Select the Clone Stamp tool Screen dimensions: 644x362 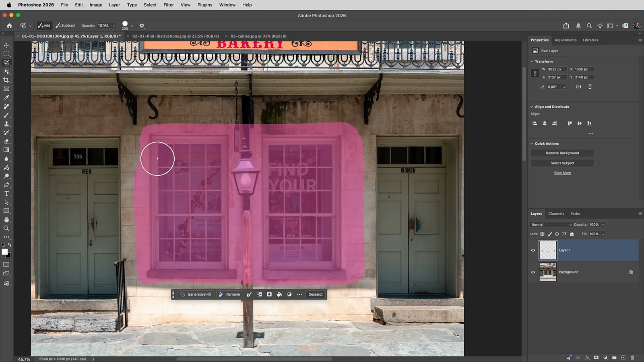tap(6, 124)
